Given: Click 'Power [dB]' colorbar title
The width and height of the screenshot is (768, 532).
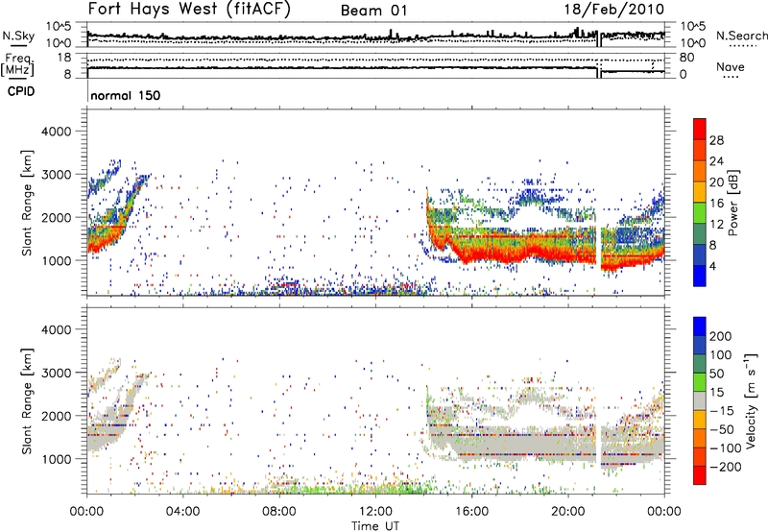Looking at the screenshot, I should [733, 203].
